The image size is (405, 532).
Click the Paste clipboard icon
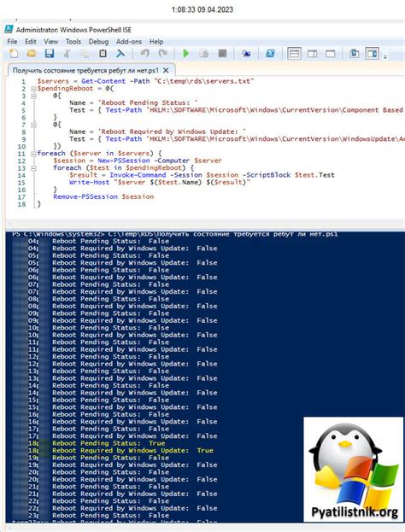[x=103, y=54]
